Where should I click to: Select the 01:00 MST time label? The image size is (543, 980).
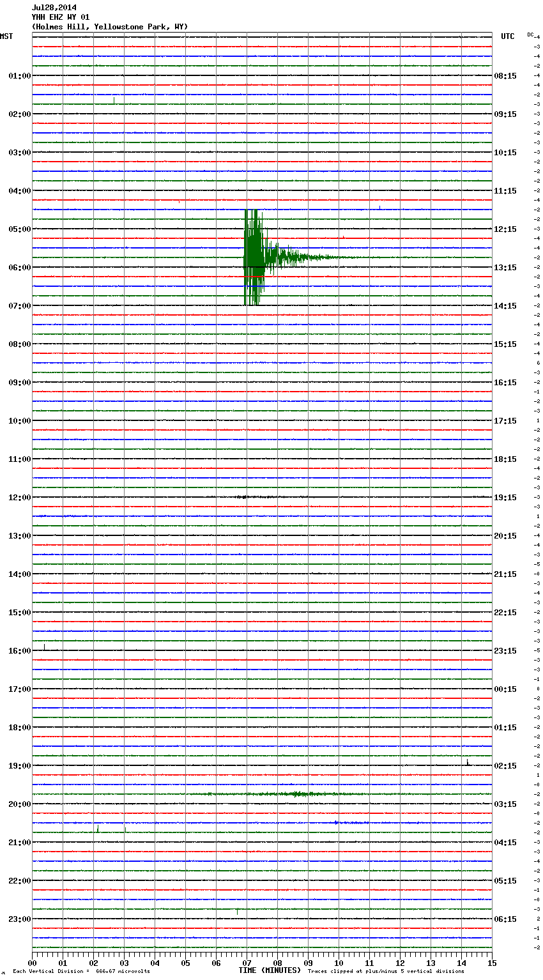click(20, 76)
